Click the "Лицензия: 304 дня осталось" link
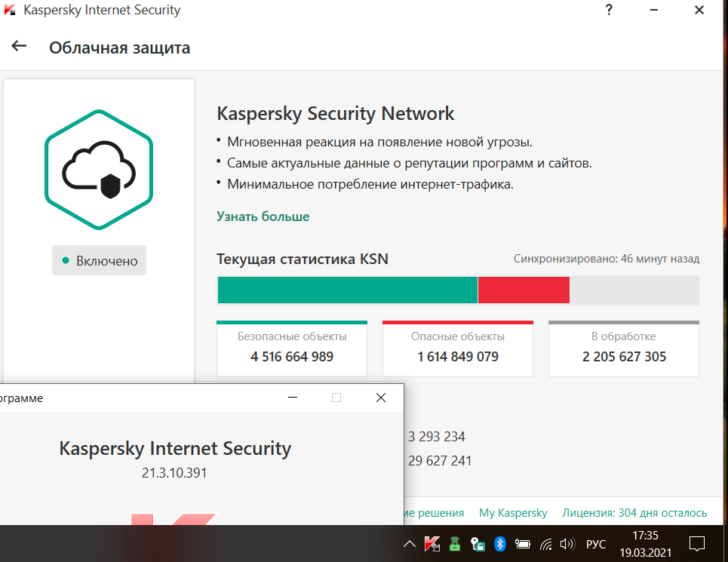728x562 pixels. click(x=634, y=513)
